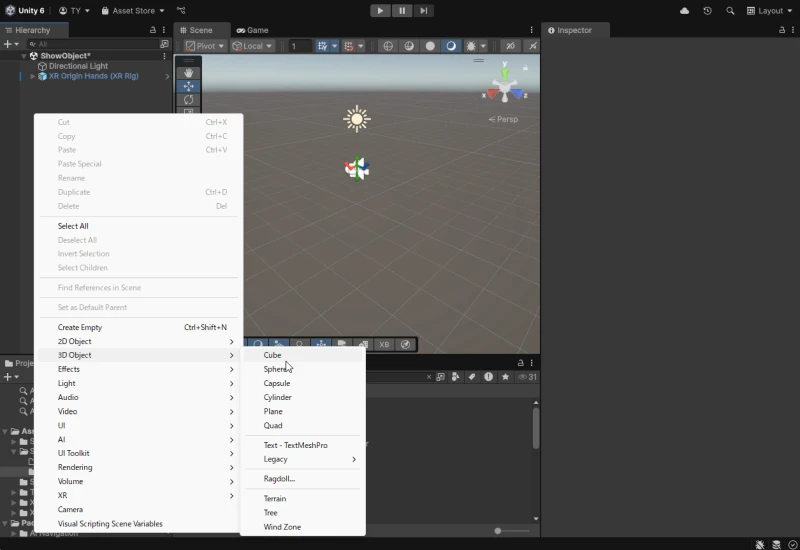This screenshot has height=550, width=800.
Task: Open the Asset Store dropdown
Action: click(x=133, y=11)
